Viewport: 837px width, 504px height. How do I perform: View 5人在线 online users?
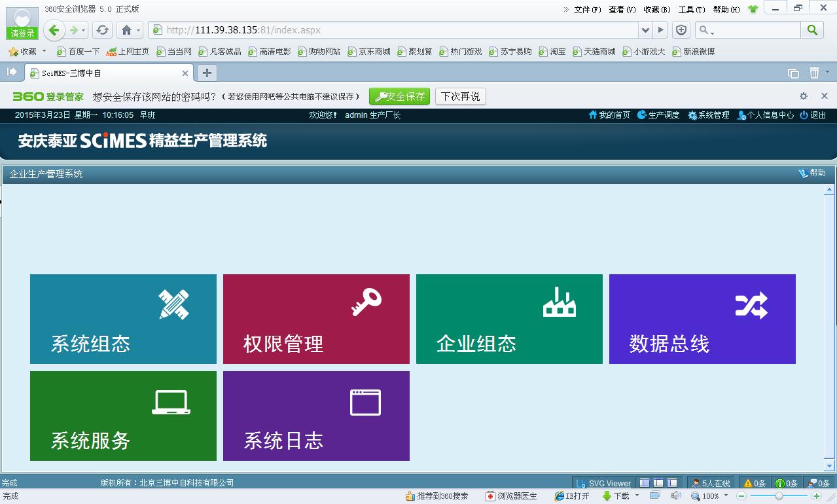tap(711, 483)
